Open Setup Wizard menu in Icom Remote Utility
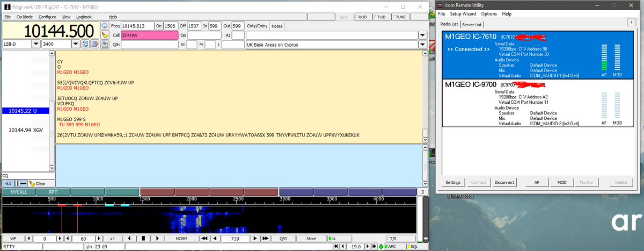This screenshot has width=644, height=251. point(463,13)
